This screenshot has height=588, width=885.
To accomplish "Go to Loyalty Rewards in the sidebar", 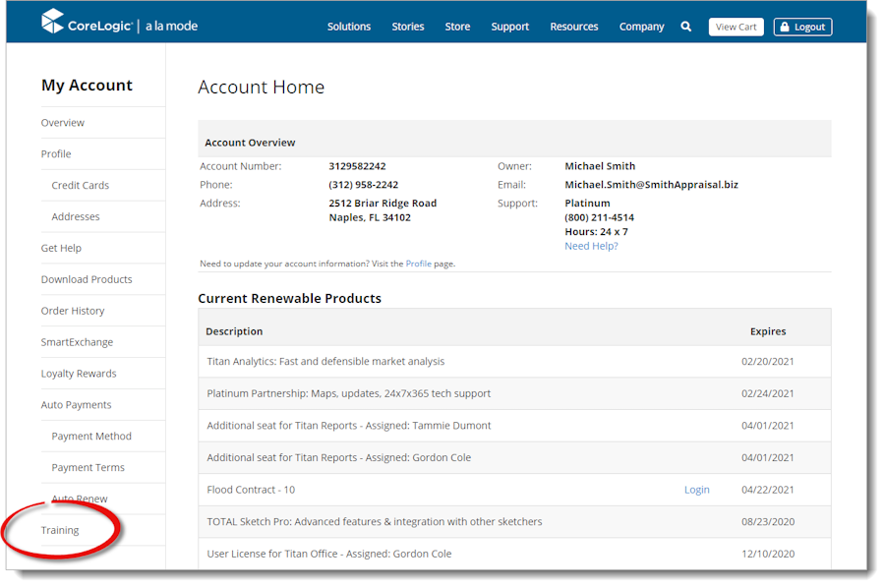I will 79,374.
